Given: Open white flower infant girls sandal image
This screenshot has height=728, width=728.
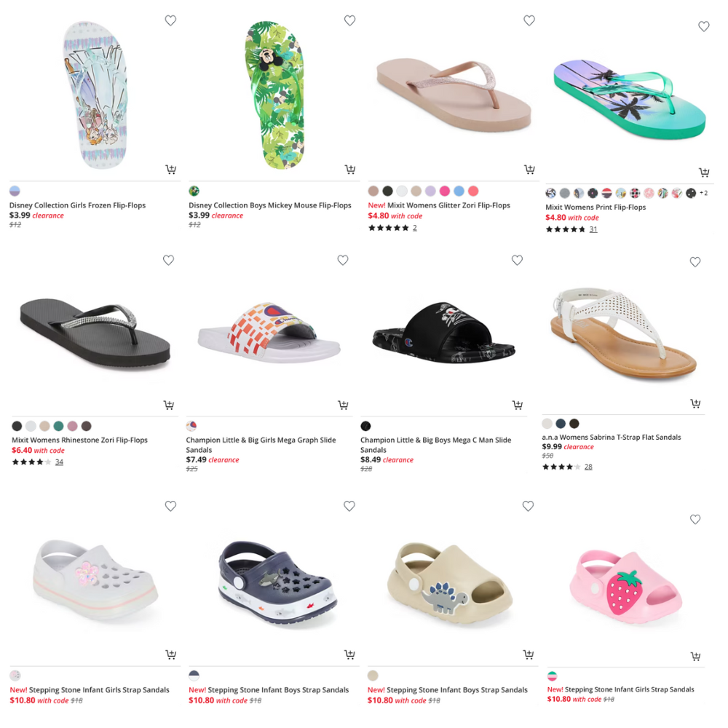Looking at the screenshot, I should [95, 579].
